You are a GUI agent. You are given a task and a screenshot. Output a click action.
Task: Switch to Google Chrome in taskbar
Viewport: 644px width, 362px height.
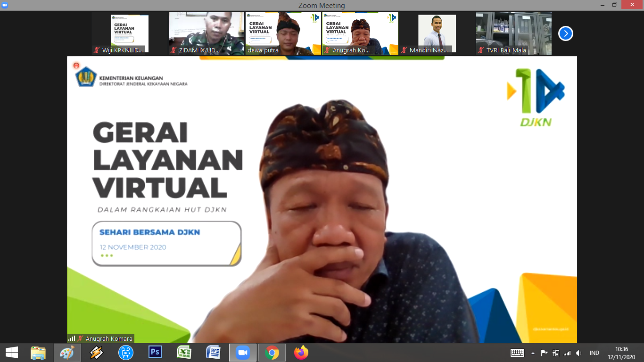point(272,353)
